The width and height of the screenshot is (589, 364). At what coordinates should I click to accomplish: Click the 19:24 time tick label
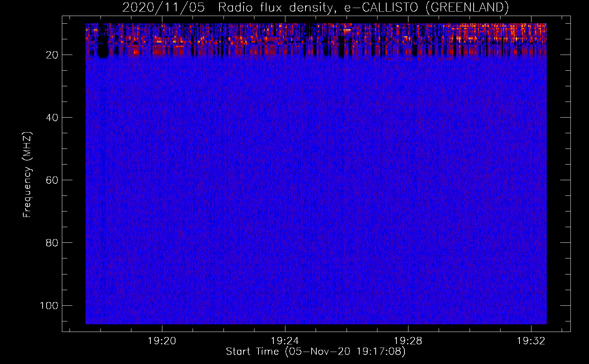pyautogui.click(x=285, y=341)
